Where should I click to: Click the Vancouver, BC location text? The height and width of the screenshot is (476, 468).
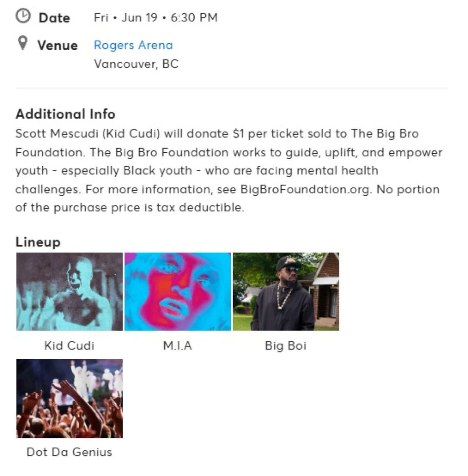136,64
